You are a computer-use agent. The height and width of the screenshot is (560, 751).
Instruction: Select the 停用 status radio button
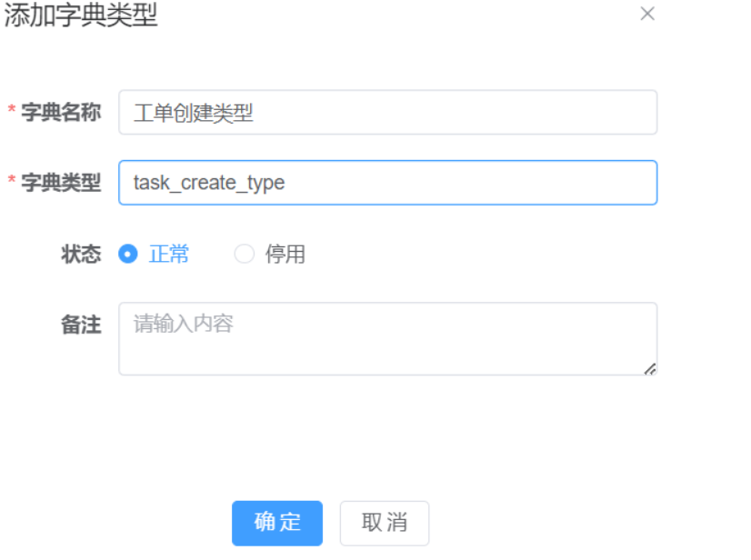pyautogui.click(x=244, y=255)
